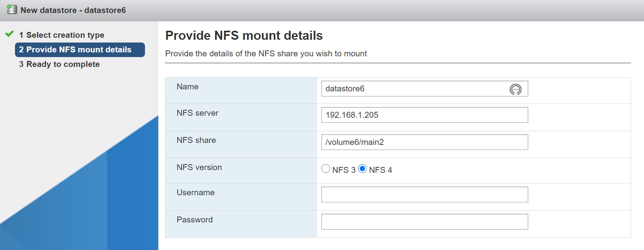The image size is (644, 250).
Task: Select the NFS 3 radio button
Action: 326,169
